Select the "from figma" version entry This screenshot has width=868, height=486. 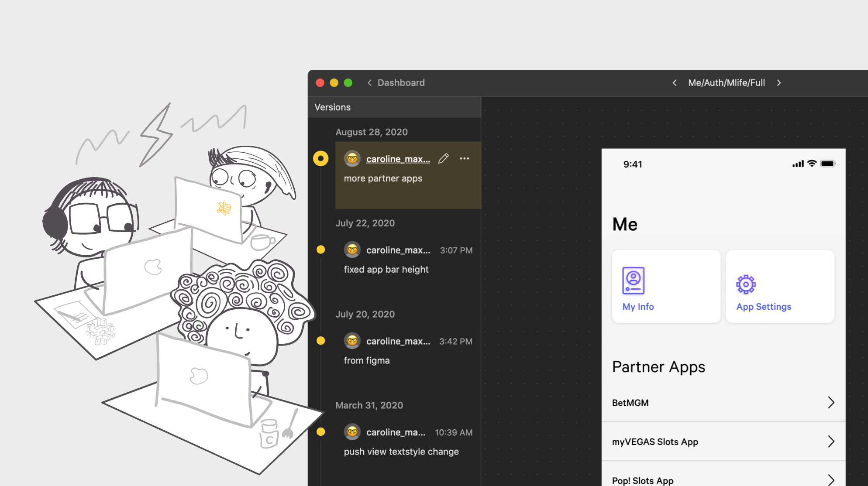tap(366, 361)
